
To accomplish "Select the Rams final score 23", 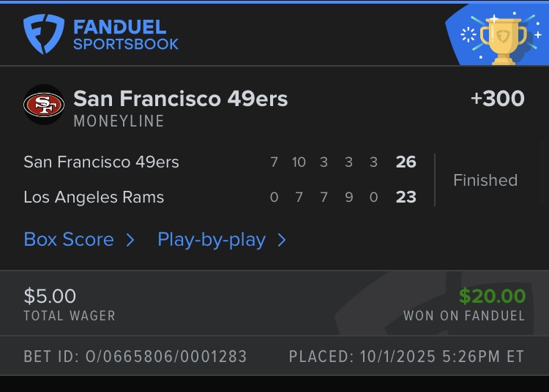I will click(x=406, y=197).
